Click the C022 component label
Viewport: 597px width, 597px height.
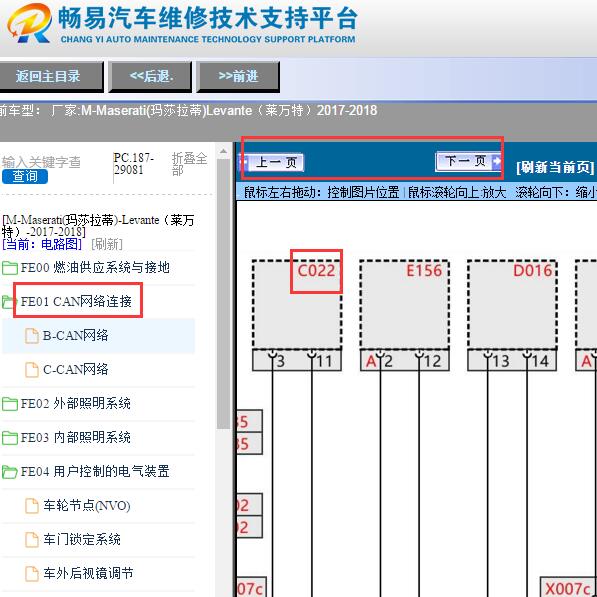(316, 271)
